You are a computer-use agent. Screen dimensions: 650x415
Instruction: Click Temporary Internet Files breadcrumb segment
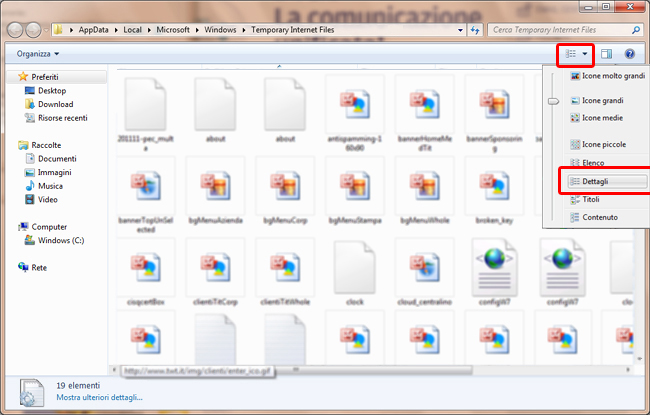tap(293, 30)
